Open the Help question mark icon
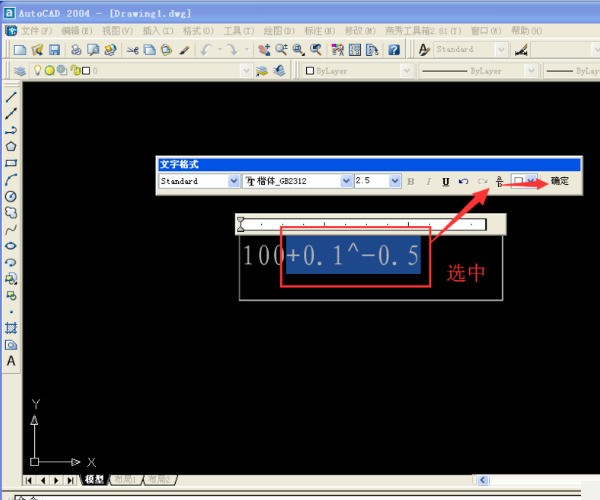This screenshot has height=500, width=600. (x=395, y=49)
